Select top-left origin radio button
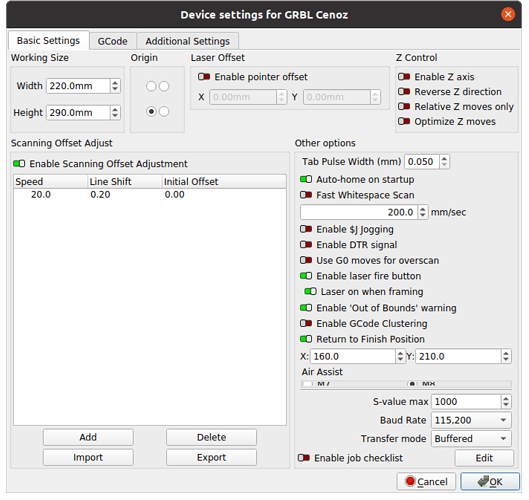 (151, 86)
